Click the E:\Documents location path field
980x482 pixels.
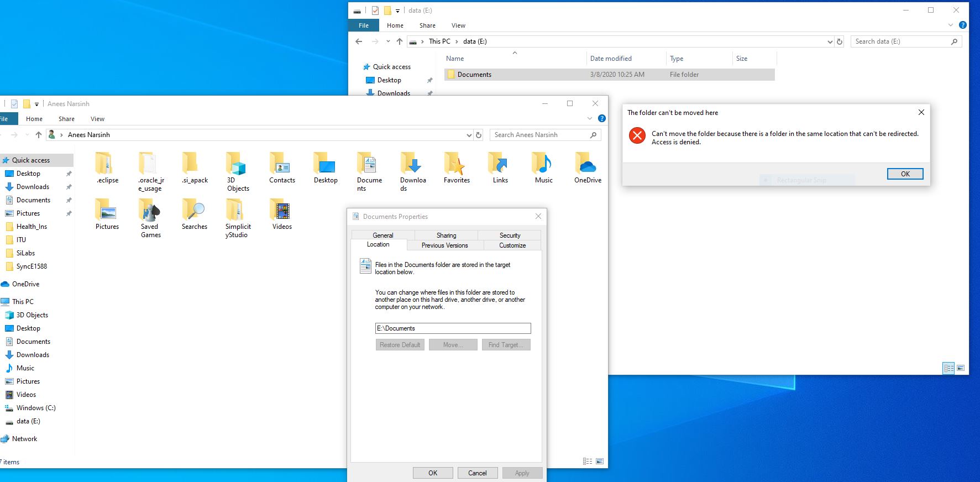453,328
